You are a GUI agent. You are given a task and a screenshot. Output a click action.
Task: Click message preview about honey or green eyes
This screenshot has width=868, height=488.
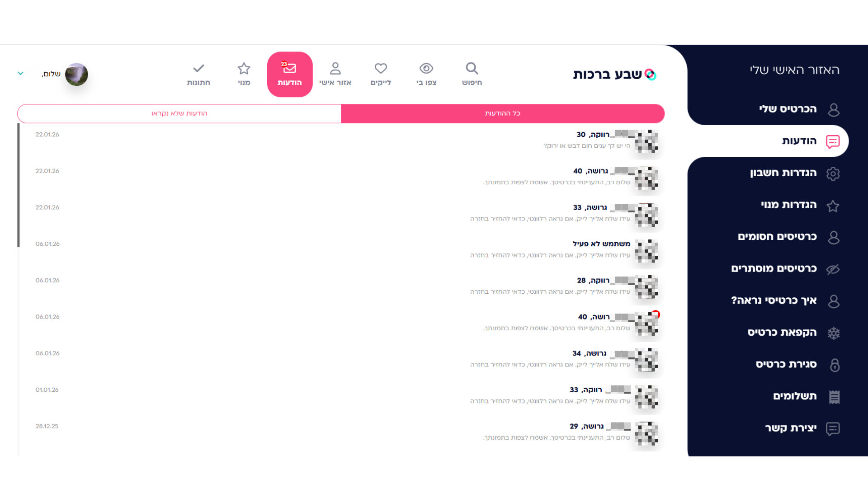587,146
